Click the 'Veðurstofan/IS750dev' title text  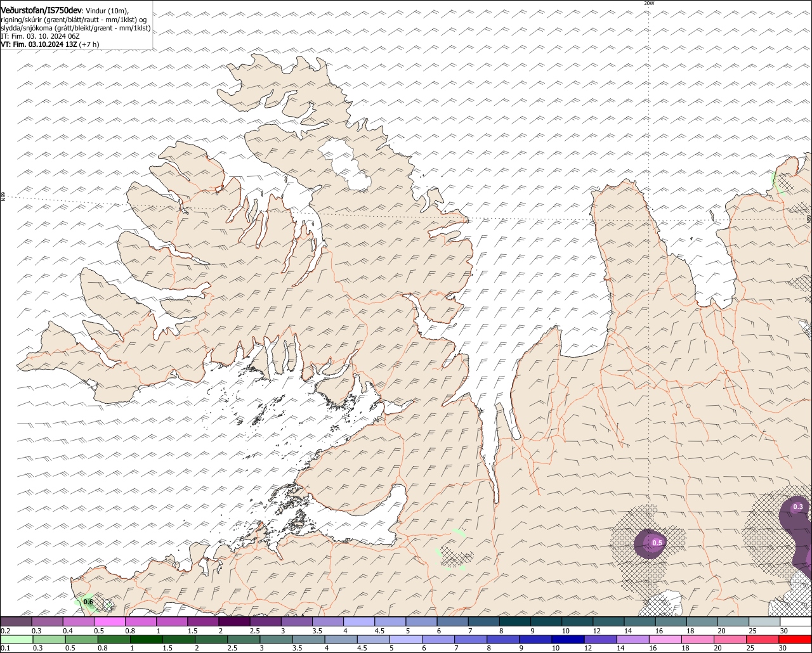41,10
